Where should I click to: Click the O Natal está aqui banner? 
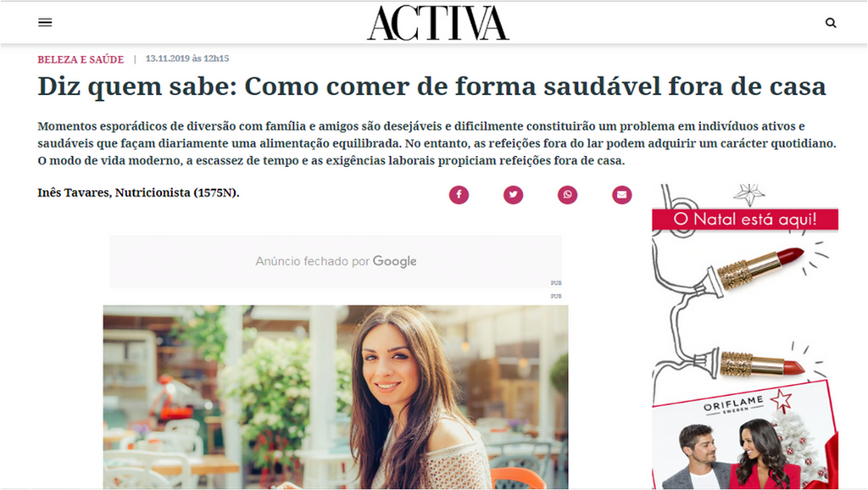pos(745,220)
